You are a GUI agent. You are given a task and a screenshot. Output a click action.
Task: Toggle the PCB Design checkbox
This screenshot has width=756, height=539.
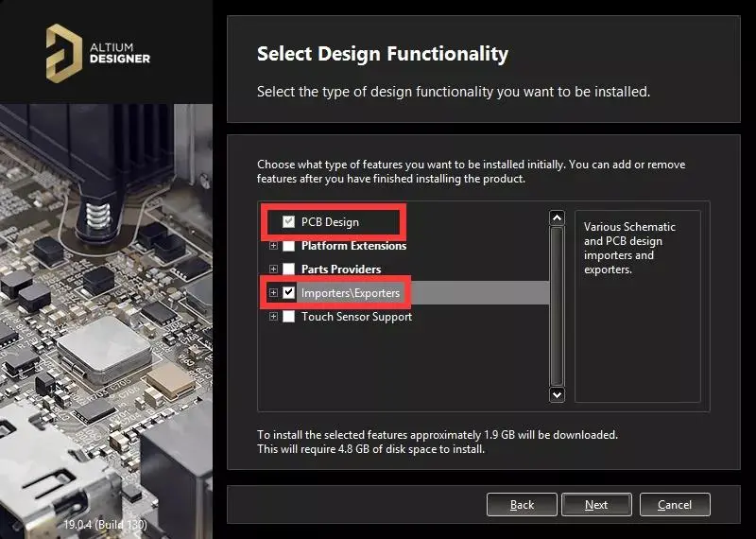pos(288,222)
